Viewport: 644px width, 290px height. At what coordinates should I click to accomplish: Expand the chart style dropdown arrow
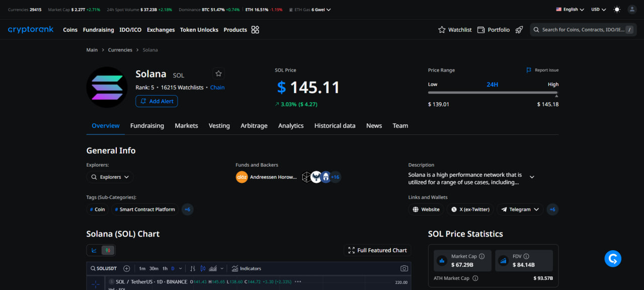coord(222,268)
